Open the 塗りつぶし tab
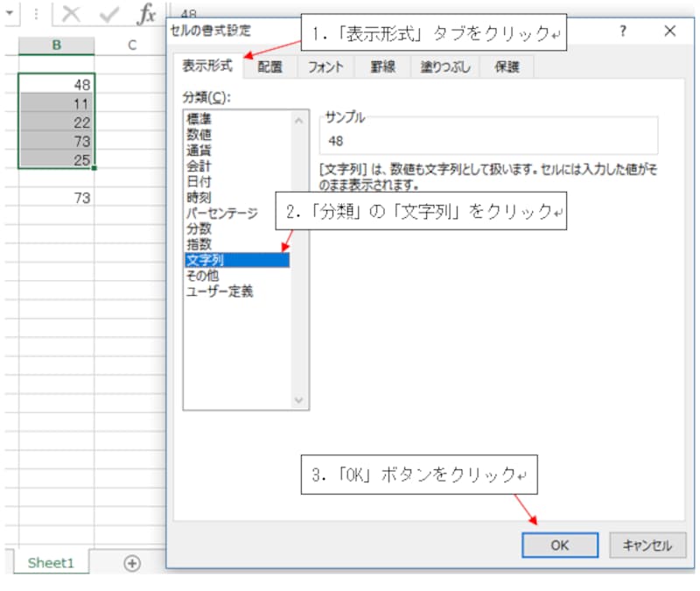Image resolution: width=700 pixels, height=591 pixels. (446, 66)
